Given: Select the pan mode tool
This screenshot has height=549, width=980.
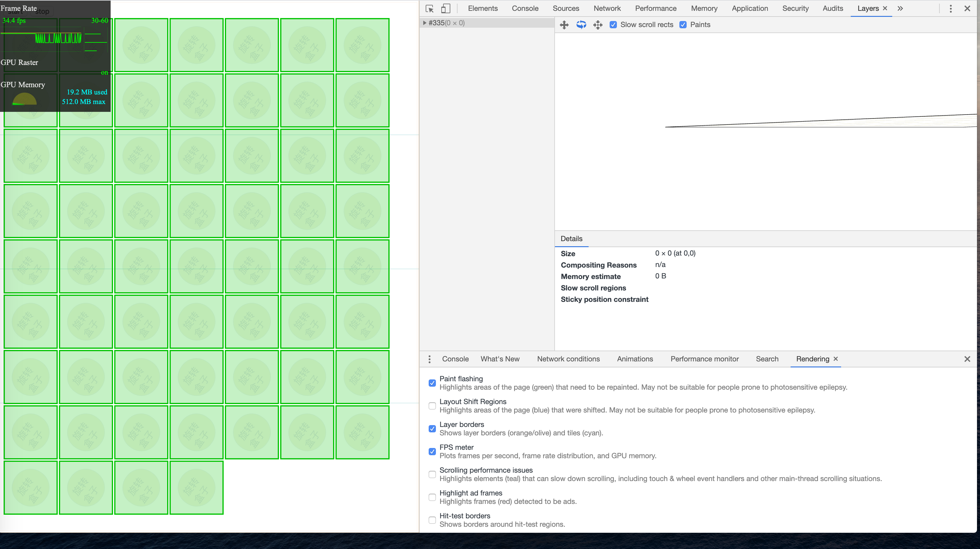Looking at the screenshot, I should [564, 25].
